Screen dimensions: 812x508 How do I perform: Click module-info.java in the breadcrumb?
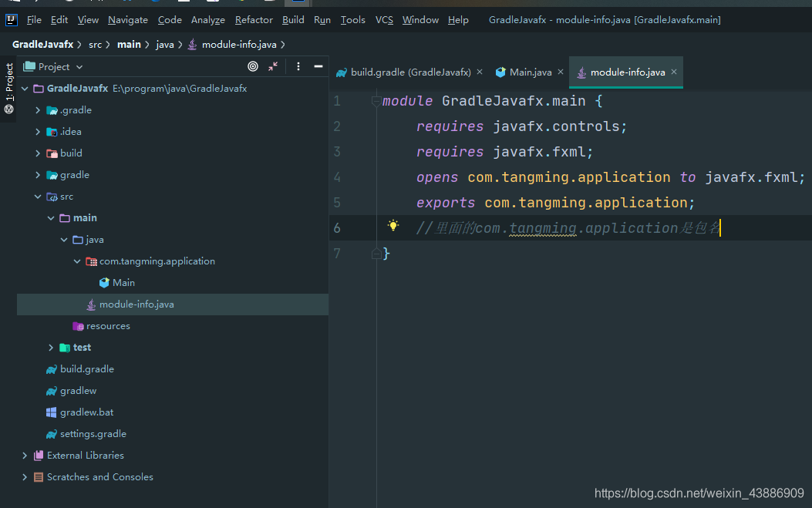[x=239, y=45]
